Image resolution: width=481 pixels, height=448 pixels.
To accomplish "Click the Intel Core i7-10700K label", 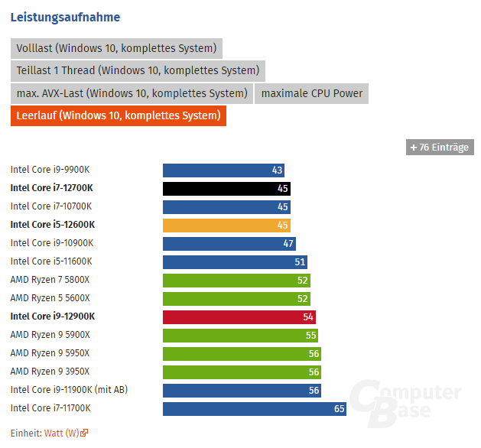I will click(x=51, y=206).
